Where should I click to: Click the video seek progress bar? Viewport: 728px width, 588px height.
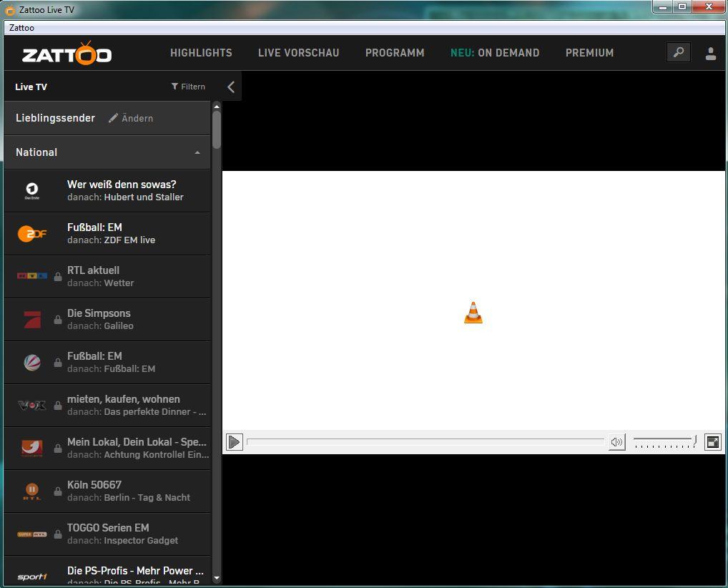[426, 441]
